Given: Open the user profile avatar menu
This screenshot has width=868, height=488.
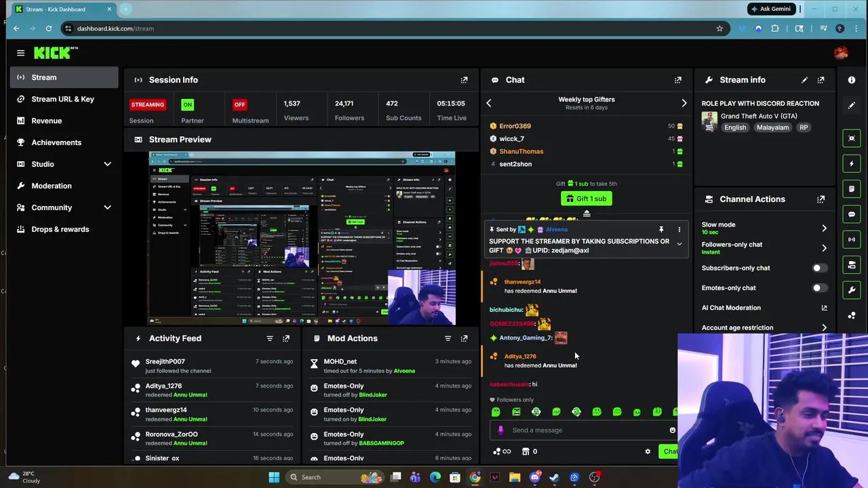Looking at the screenshot, I should 841,53.
